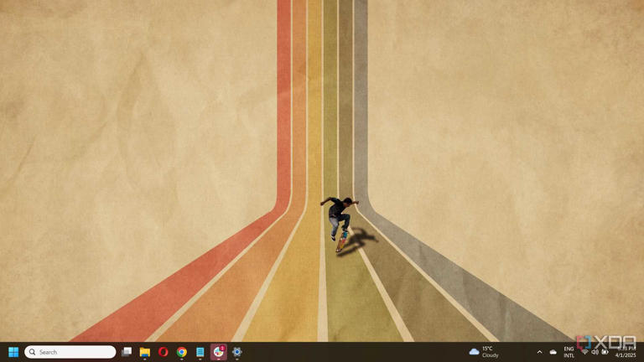Open the clock and date 4/1/2025 panel

[624, 352]
